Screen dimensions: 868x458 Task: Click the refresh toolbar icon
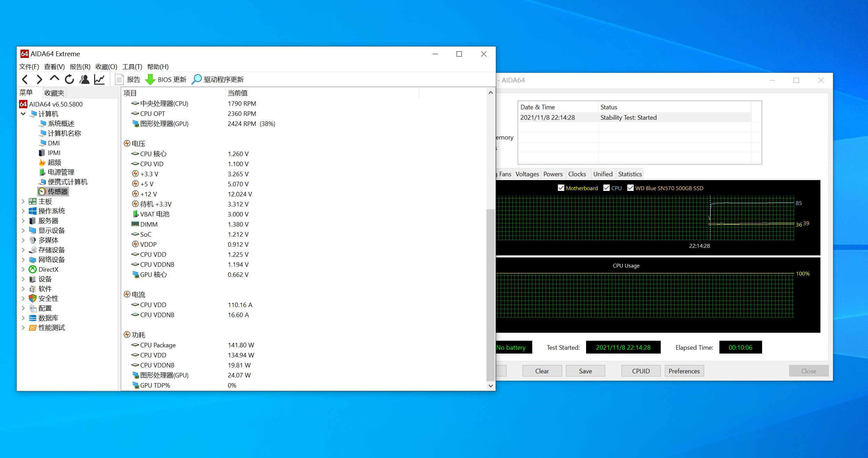[x=69, y=79]
